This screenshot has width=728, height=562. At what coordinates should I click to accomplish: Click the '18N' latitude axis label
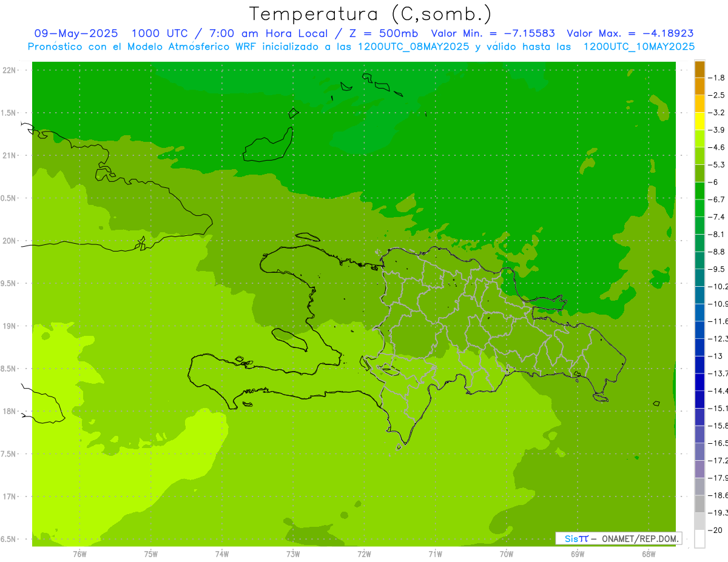tap(8, 411)
